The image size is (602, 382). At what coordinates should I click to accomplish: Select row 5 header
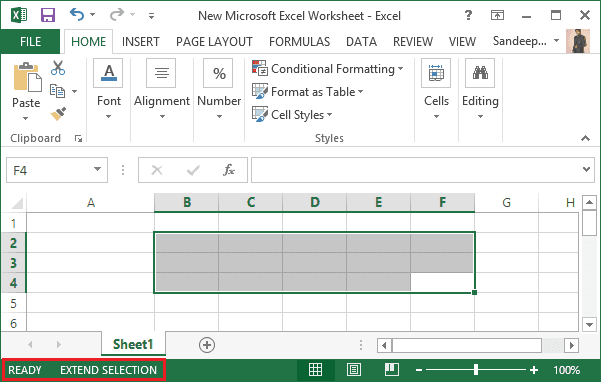13,303
